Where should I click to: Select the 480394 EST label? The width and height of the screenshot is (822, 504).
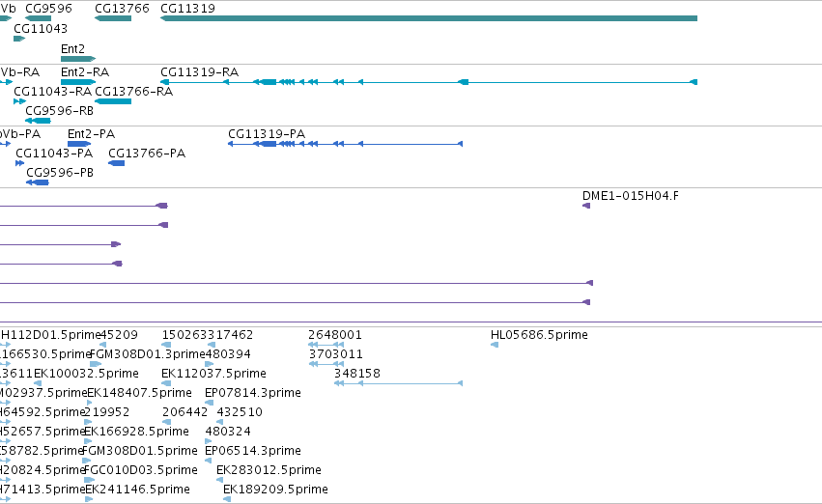(x=228, y=353)
